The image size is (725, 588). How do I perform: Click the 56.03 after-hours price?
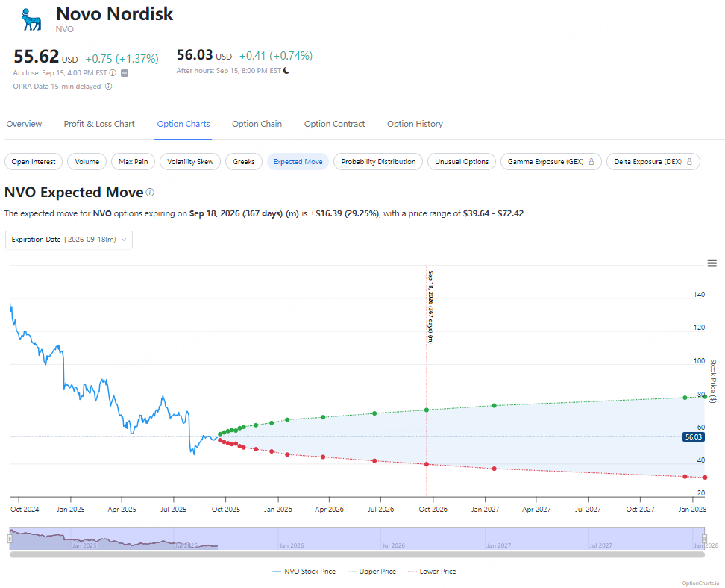pos(195,55)
